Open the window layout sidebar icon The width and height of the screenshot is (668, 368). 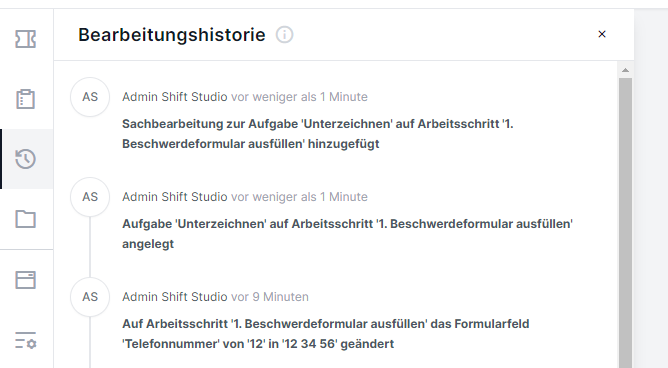(26, 280)
